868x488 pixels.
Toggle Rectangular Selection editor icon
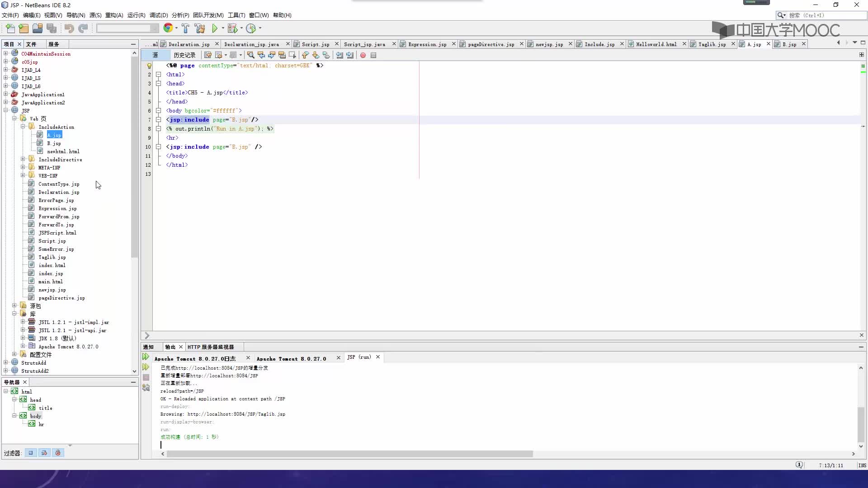(292, 55)
